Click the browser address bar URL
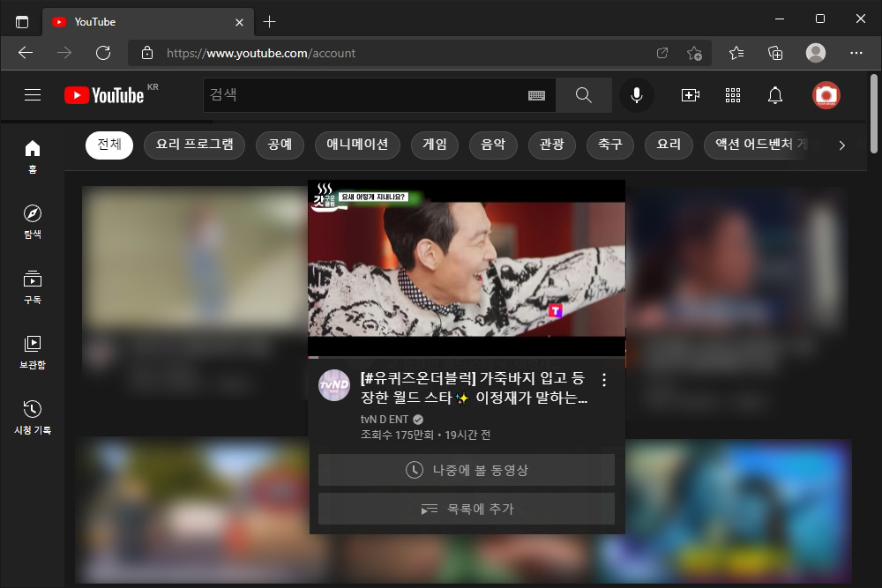This screenshot has height=588, width=882. coord(261,53)
